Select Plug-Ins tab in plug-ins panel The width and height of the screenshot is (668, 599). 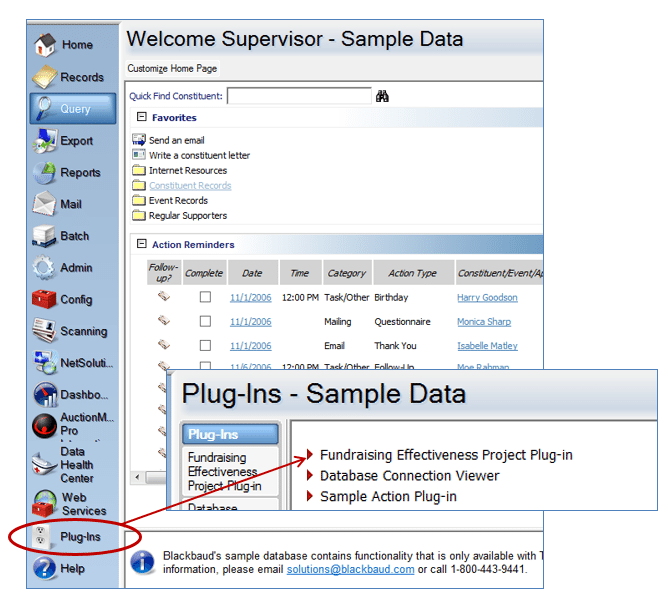coord(230,434)
